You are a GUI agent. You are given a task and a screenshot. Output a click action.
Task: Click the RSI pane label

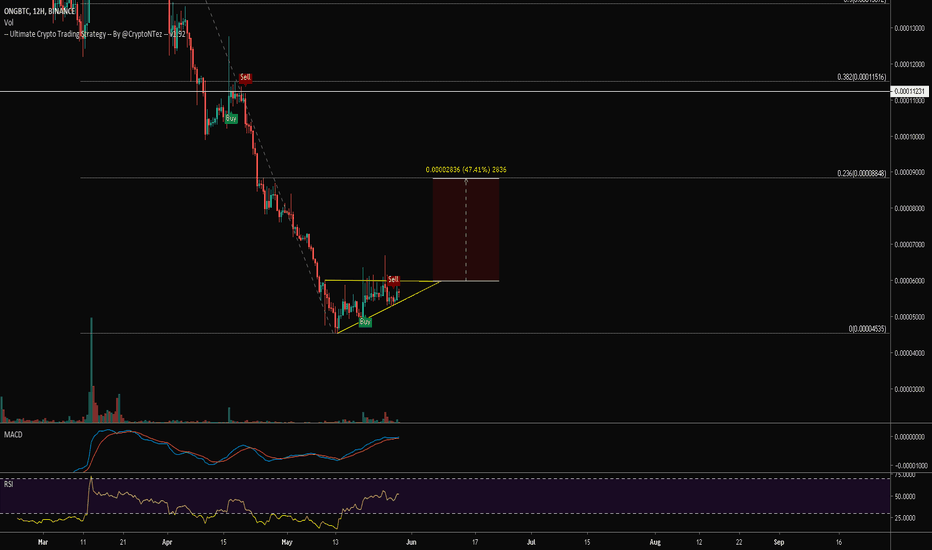pos(8,484)
